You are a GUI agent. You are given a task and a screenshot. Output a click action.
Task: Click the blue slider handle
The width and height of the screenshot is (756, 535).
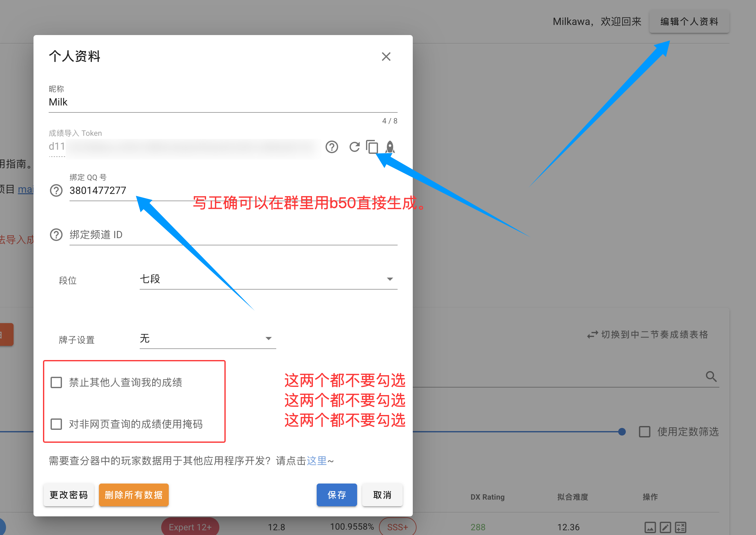pos(622,431)
